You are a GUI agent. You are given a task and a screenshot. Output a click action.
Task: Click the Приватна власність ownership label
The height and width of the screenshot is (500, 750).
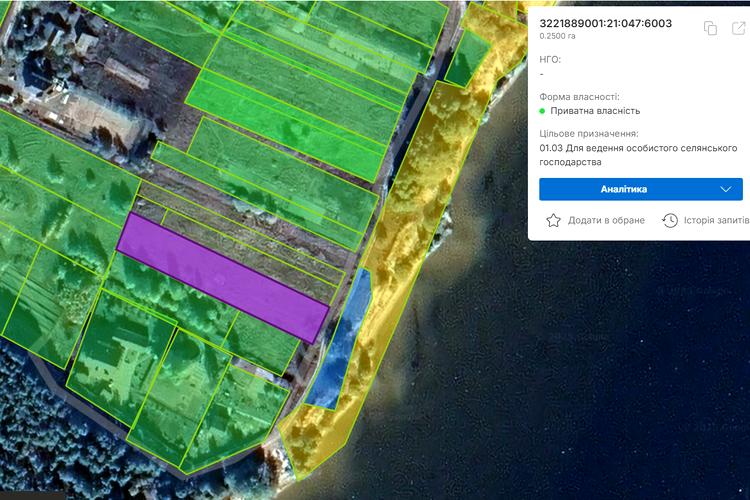(595, 111)
